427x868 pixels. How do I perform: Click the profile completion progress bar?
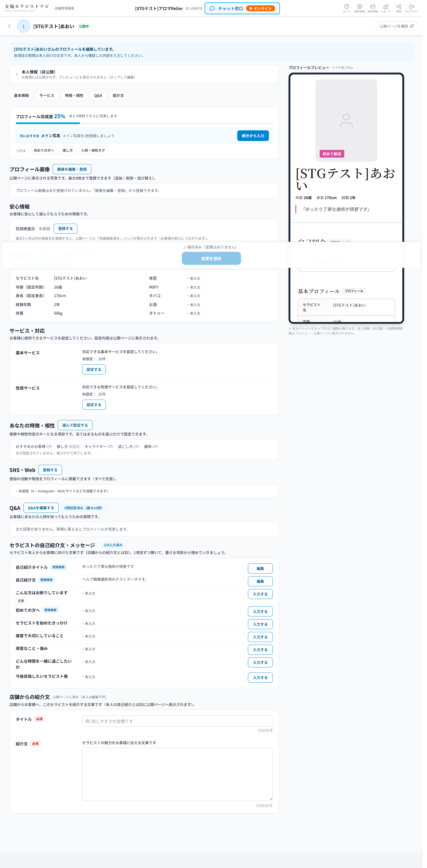(144, 123)
